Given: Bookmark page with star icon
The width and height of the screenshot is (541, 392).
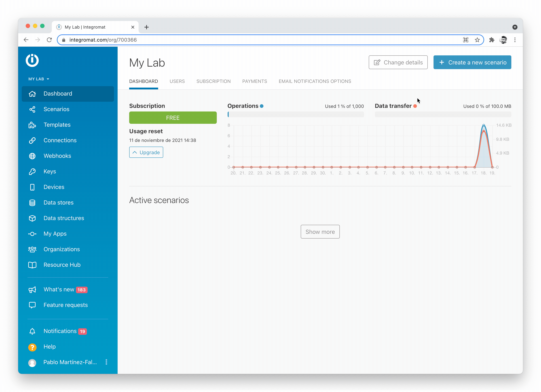Looking at the screenshot, I should click(x=477, y=40).
